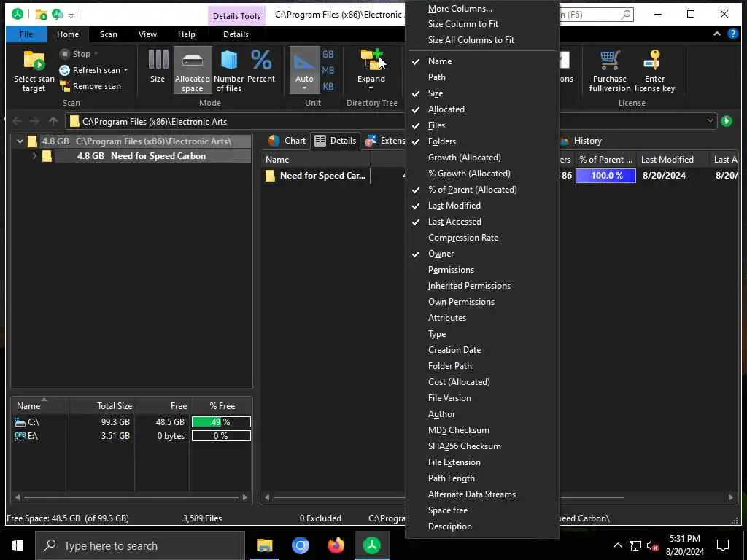Click TreeSize icon in taskbar
The width and height of the screenshot is (747, 560).
[371, 545]
